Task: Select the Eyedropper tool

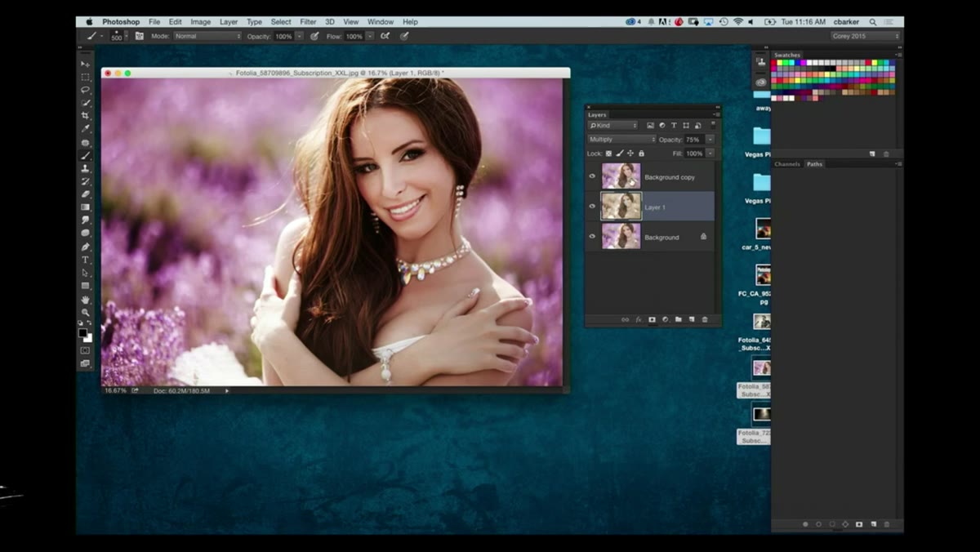Action: coord(85,129)
